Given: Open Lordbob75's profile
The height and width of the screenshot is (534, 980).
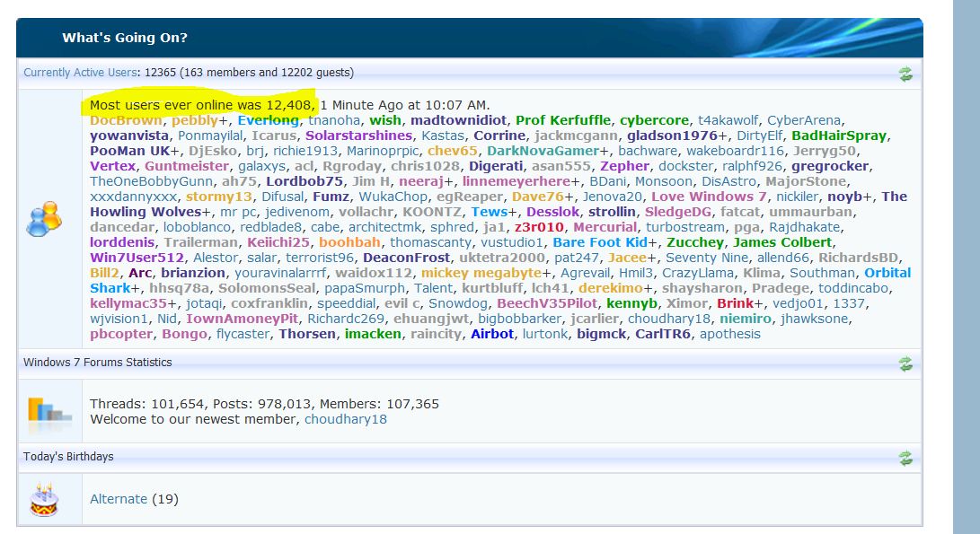Looking at the screenshot, I should [x=305, y=181].
